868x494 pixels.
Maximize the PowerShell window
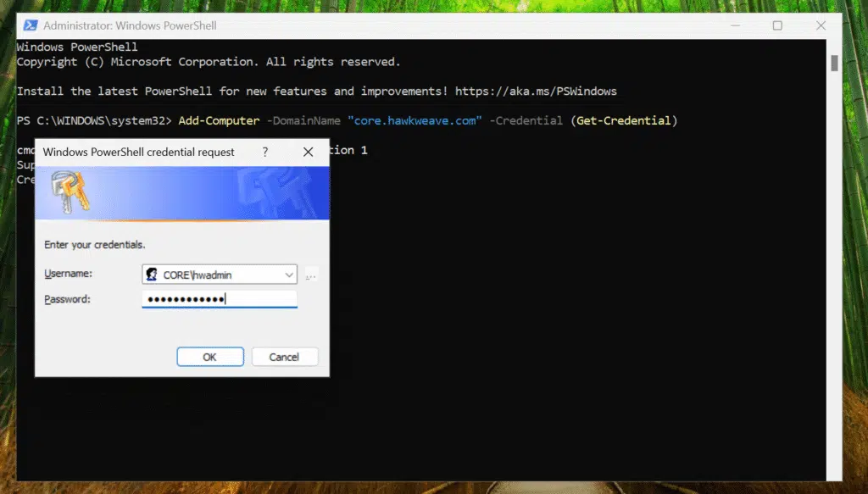click(x=776, y=25)
